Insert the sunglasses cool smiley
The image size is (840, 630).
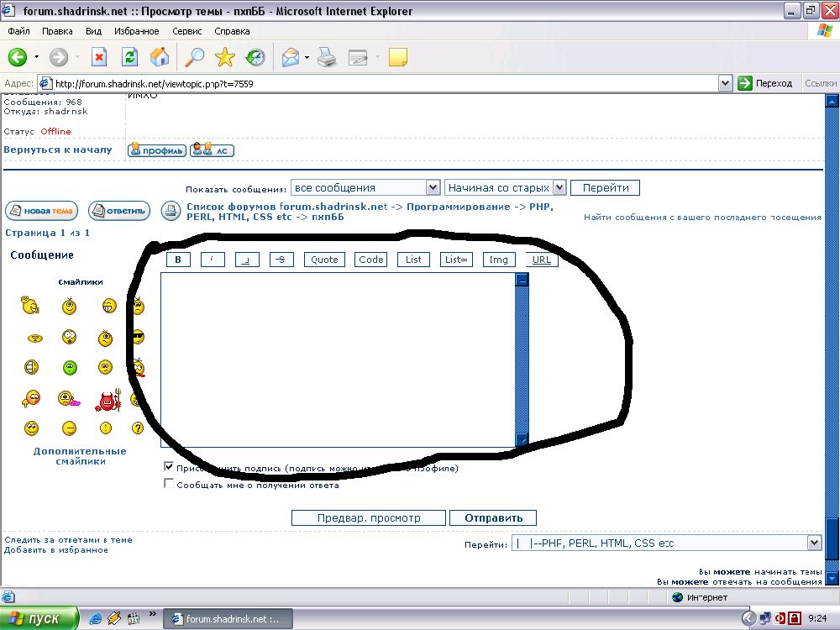pos(139,337)
